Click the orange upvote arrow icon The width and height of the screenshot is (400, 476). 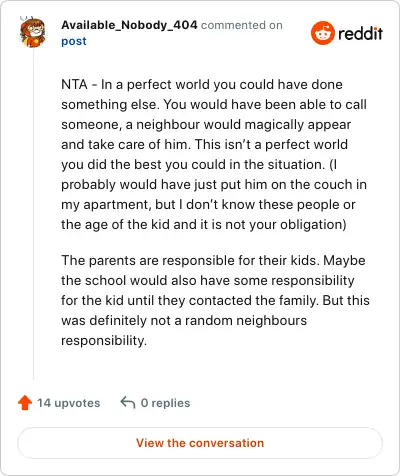point(25,403)
